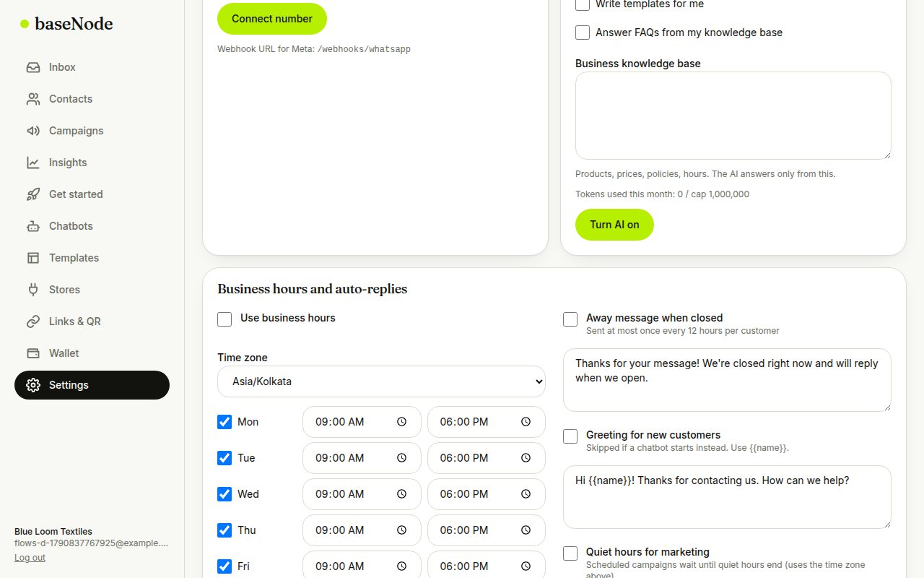Enable the Use business hours checkbox

(x=225, y=319)
